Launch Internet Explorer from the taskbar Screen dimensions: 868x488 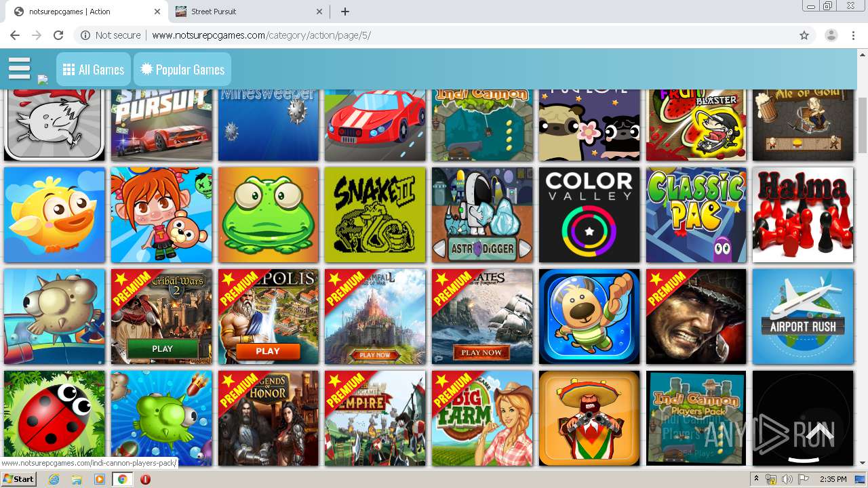click(x=54, y=479)
